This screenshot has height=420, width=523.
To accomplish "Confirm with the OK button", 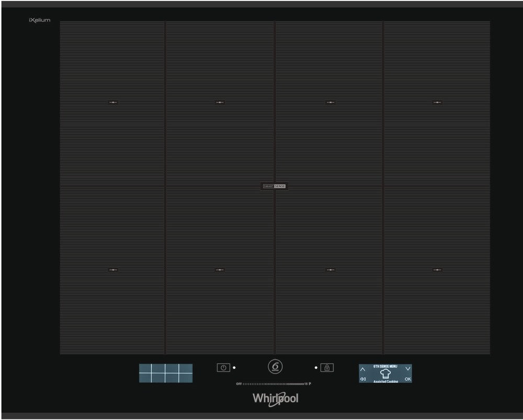I will click(407, 379).
